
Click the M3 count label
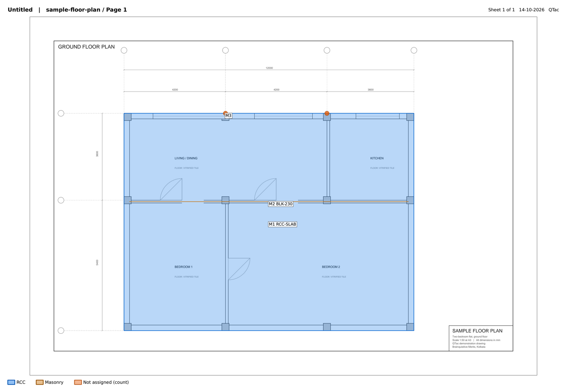[229, 116]
